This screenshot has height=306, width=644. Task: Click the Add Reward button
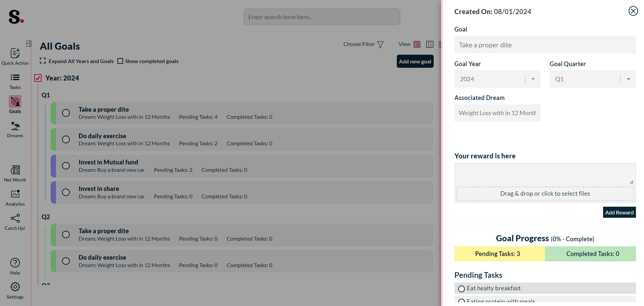point(620,212)
